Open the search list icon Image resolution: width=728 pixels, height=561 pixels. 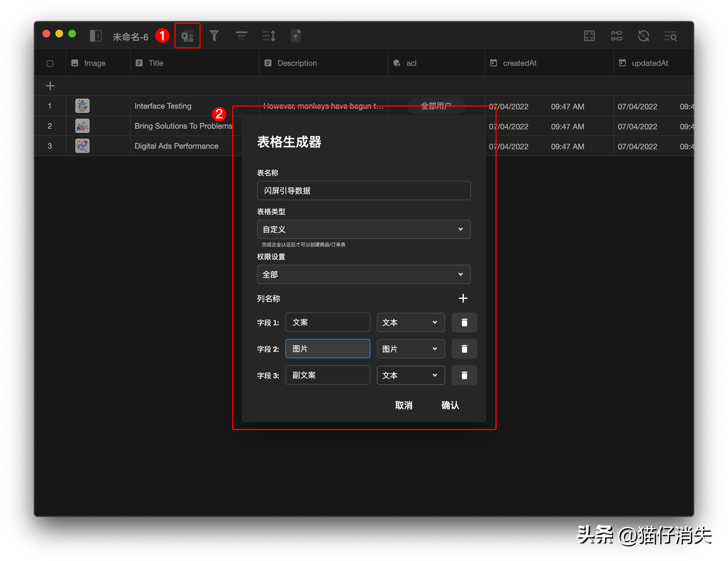(671, 36)
